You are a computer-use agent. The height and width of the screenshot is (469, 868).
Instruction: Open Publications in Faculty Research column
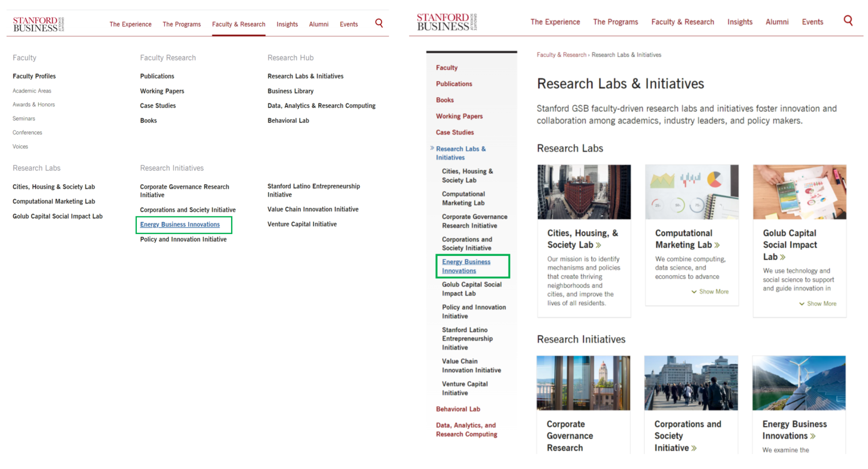(x=157, y=76)
